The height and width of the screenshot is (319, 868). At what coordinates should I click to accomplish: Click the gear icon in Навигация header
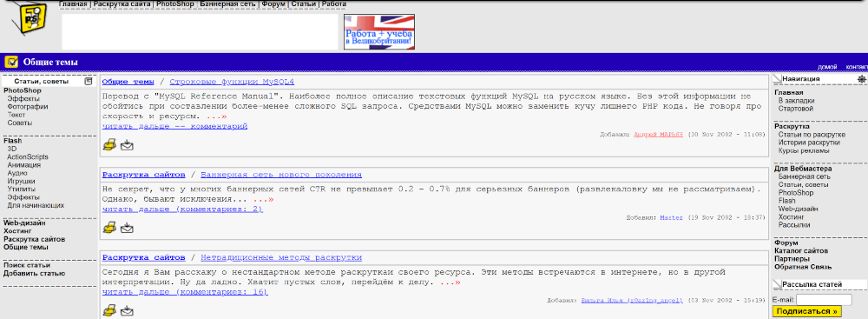click(x=861, y=80)
